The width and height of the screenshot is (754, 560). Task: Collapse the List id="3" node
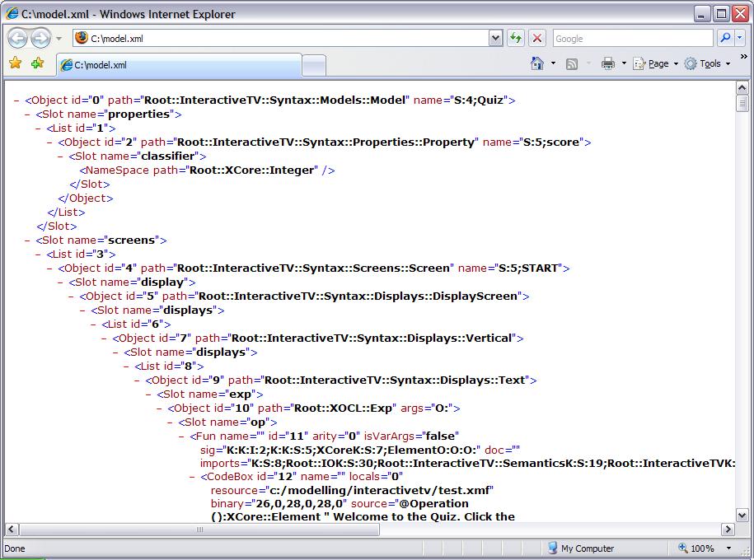coord(39,254)
